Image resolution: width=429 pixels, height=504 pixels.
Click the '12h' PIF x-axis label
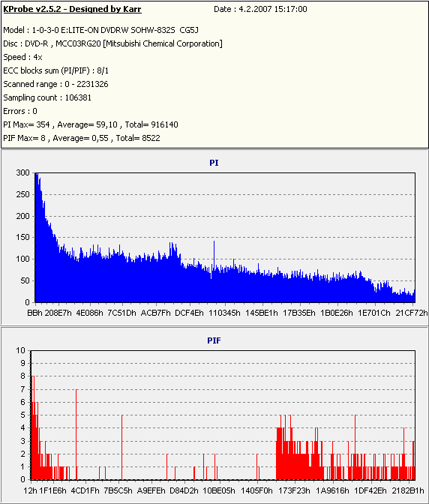coord(31,490)
